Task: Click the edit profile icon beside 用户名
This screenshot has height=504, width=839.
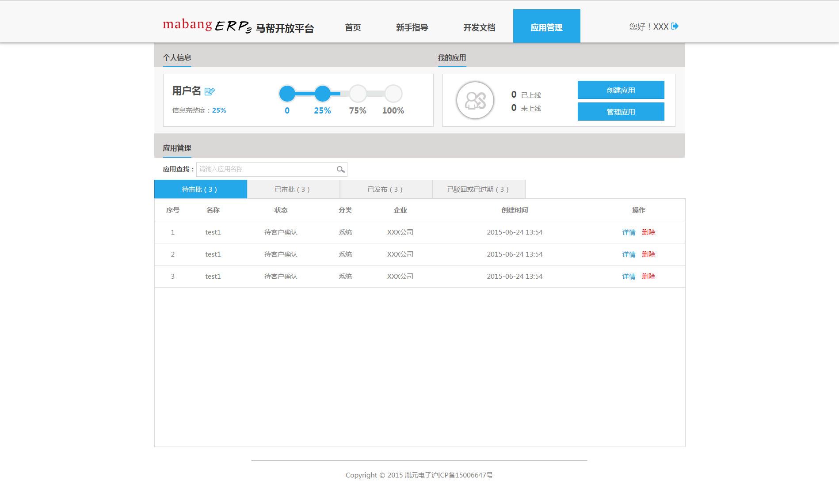Action: click(x=210, y=91)
